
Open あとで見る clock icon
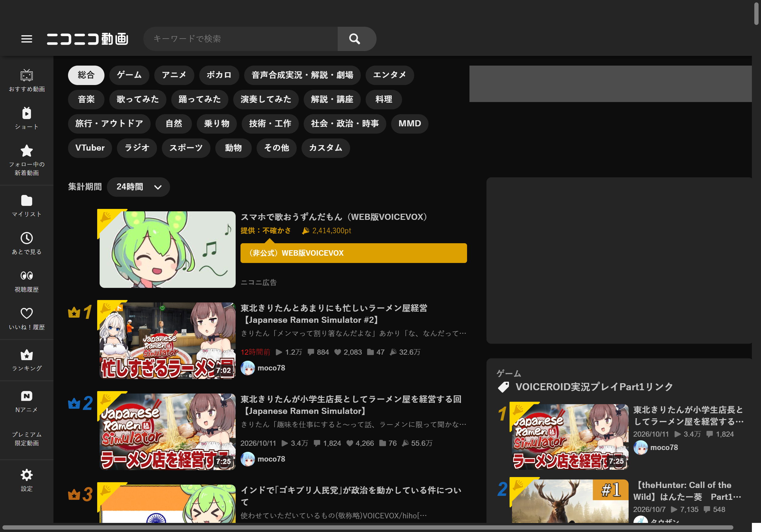pos(26,238)
